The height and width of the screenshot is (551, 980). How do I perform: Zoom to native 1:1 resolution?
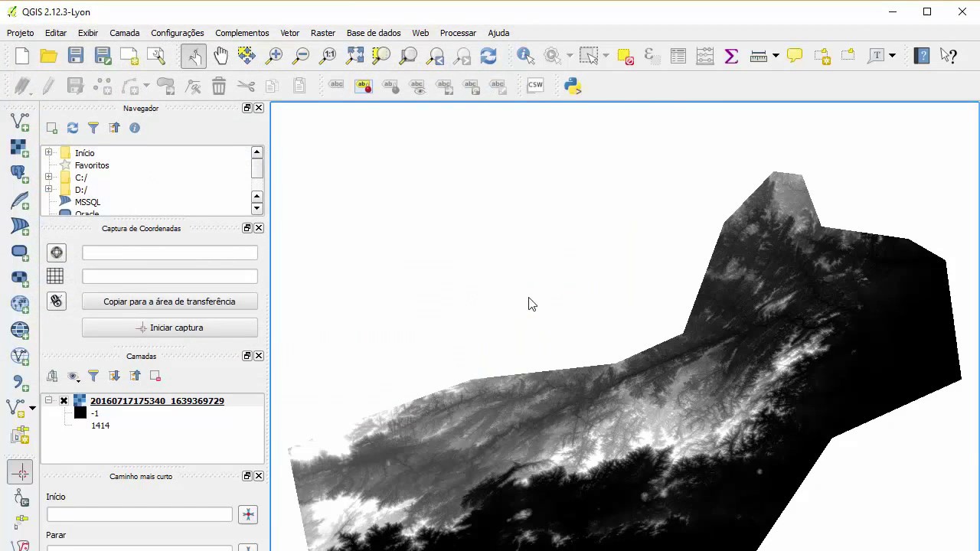tap(328, 56)
